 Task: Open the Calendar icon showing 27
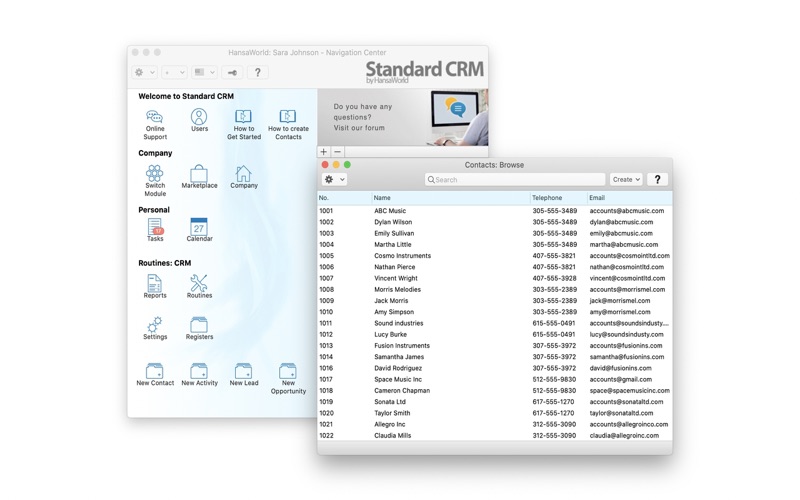pyautogui.click(x=199, y=230)
